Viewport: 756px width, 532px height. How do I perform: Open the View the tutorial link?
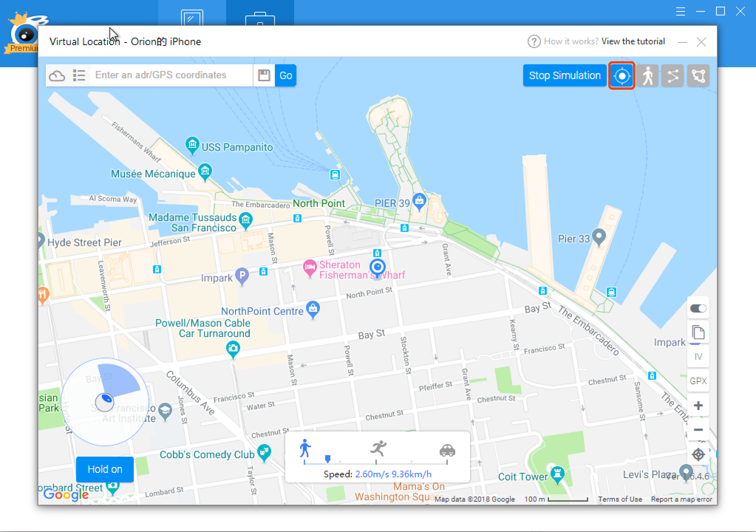click(633, 41)
